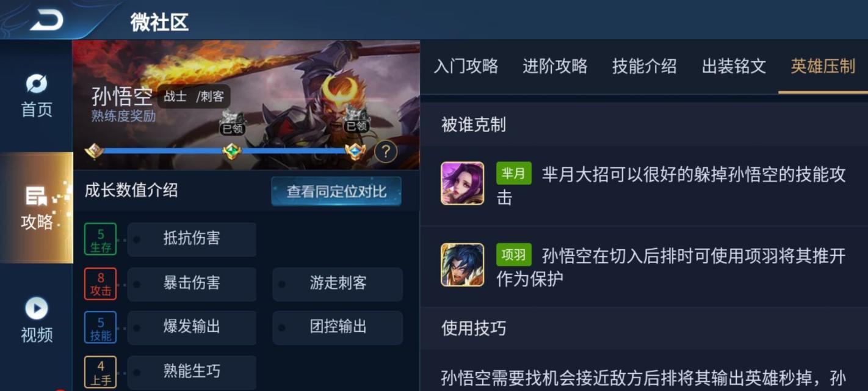The height and width of the screenshot is (391, 868).
Task: Tap the green gem milestone icon
Action: click(x=232, y=151)
